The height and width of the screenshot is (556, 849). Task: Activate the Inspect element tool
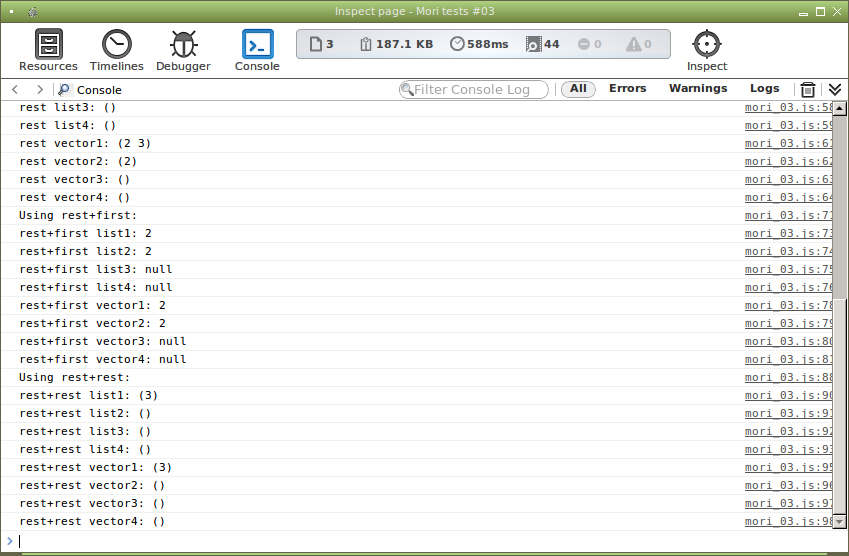point(707,50)
